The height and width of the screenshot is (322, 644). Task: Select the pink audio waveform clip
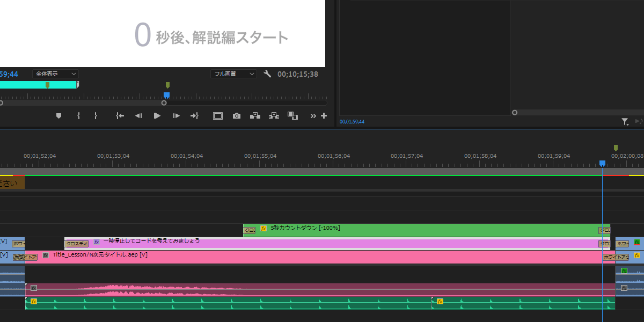(320, 290)
